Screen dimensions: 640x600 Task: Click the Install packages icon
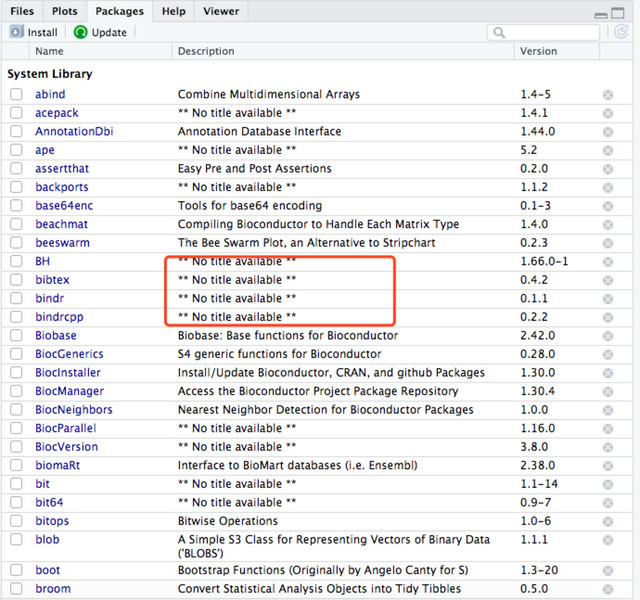click(x=16, y=32)
